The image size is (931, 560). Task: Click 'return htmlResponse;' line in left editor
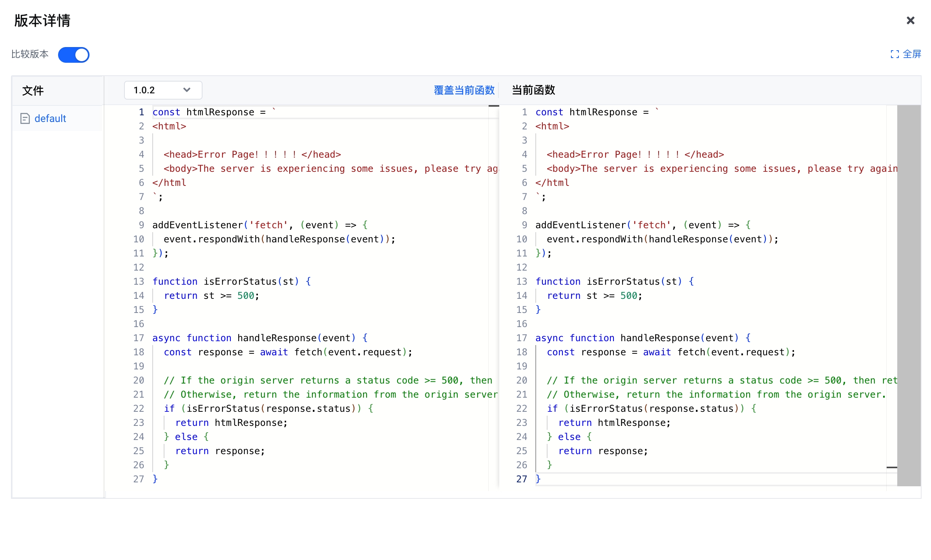(x=231, y=423)
